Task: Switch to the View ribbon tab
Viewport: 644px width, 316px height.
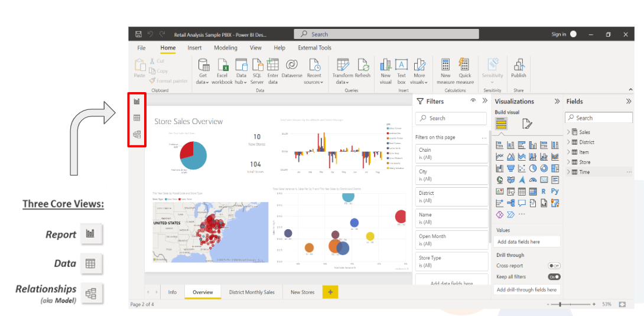Action: (255, 48)
